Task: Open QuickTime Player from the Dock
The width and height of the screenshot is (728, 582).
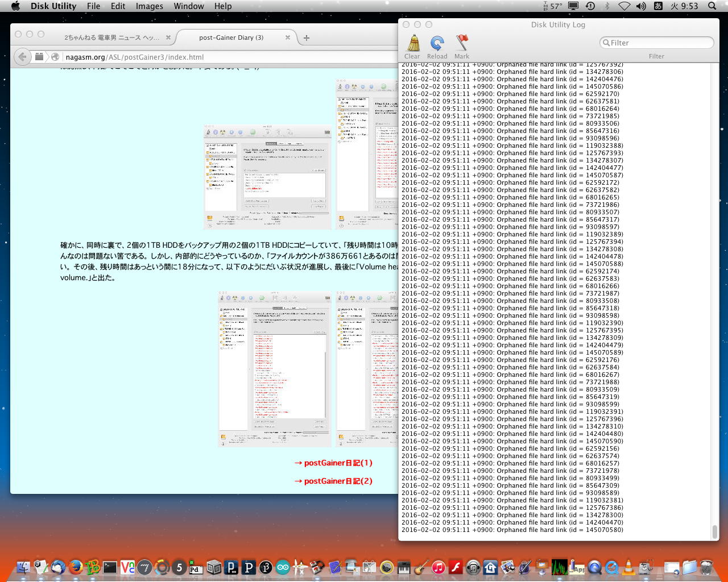Action: [x=594, y=567]
